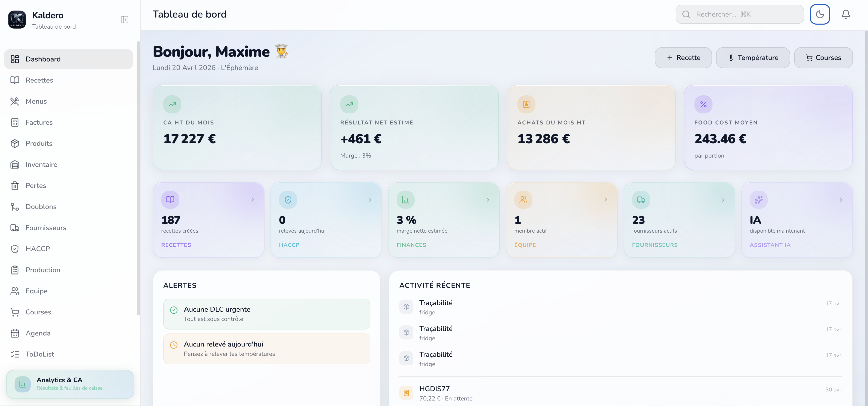Click the Analytics & CA chart icon
868x406 pixels.
tap(22, 384)
